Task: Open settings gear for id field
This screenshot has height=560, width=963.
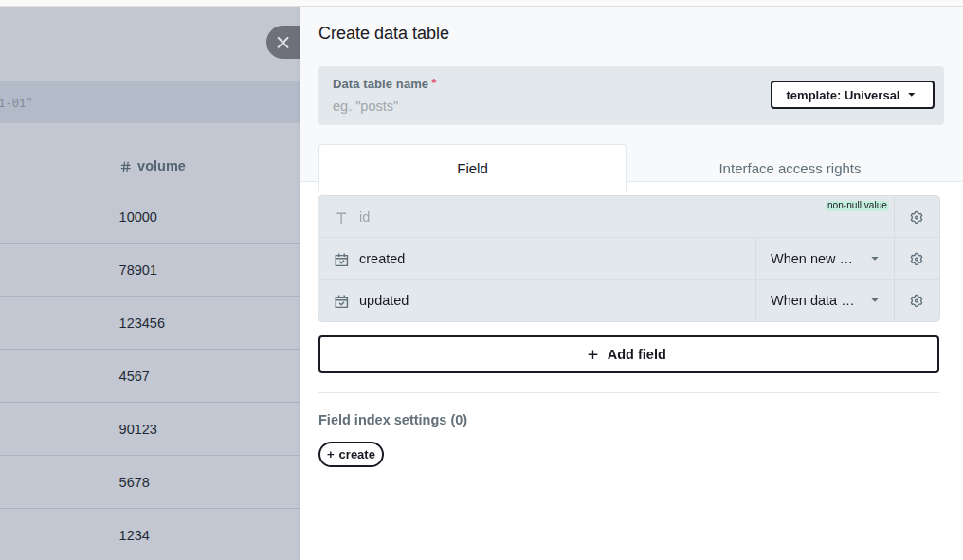Action: (x=917, y=217)
